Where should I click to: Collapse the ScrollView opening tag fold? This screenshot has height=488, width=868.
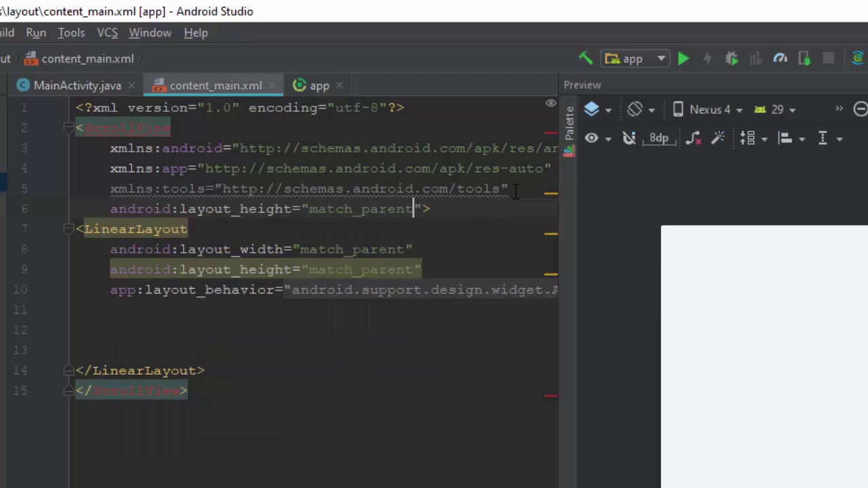click(x=68, y=127)
